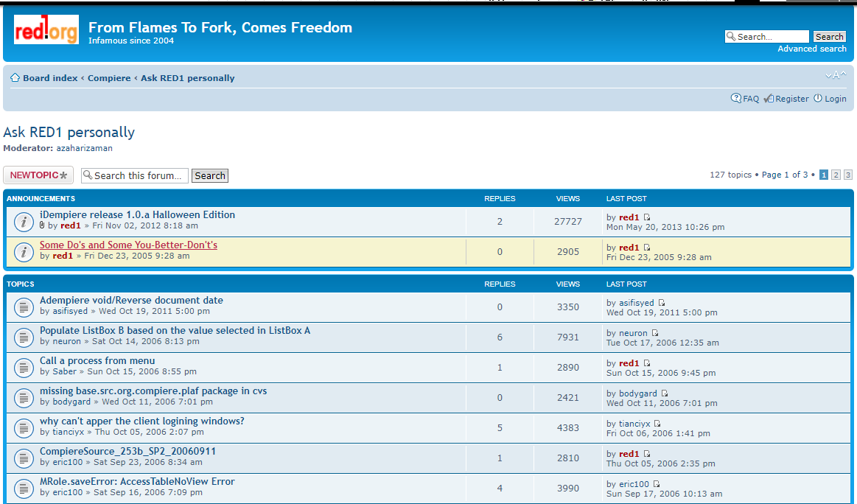Open Populate ListBox B topic

click(175, 330)
